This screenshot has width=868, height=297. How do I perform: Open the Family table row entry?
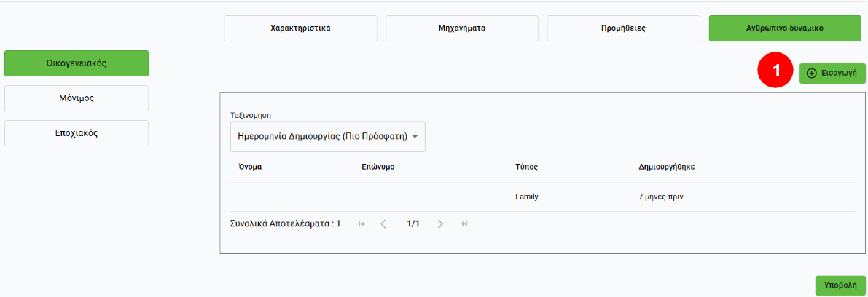coord(526,197)
